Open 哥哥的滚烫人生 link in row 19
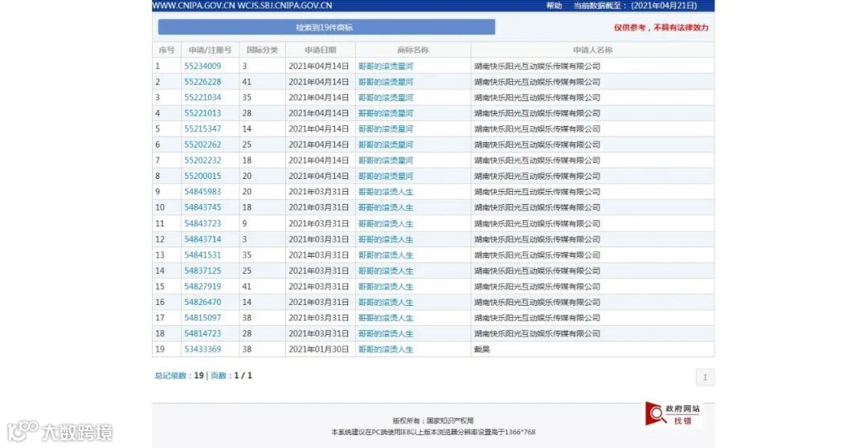Image resolution: width=868 pixels, height=448 pixels. click(386, 349)
